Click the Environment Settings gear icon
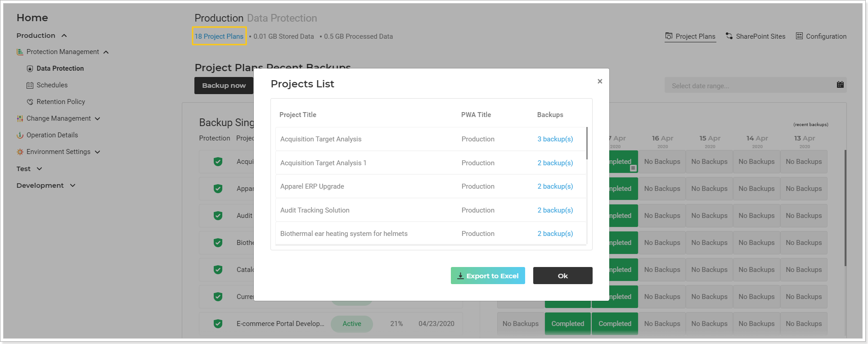Viewport: 868px width, 344px height. point(20,152)
